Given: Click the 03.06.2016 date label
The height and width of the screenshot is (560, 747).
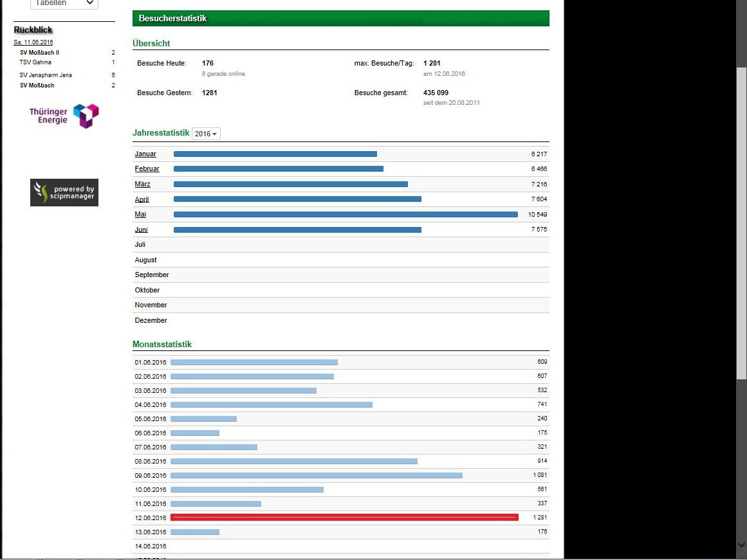Looking at the screenshot, I should pyautogui.click(x=151, y=391).
